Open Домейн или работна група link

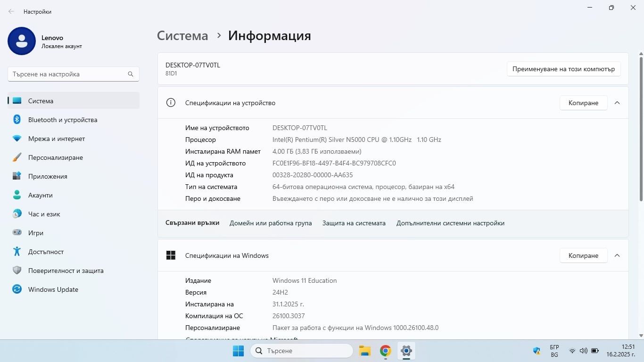click(x=271, y=223)
